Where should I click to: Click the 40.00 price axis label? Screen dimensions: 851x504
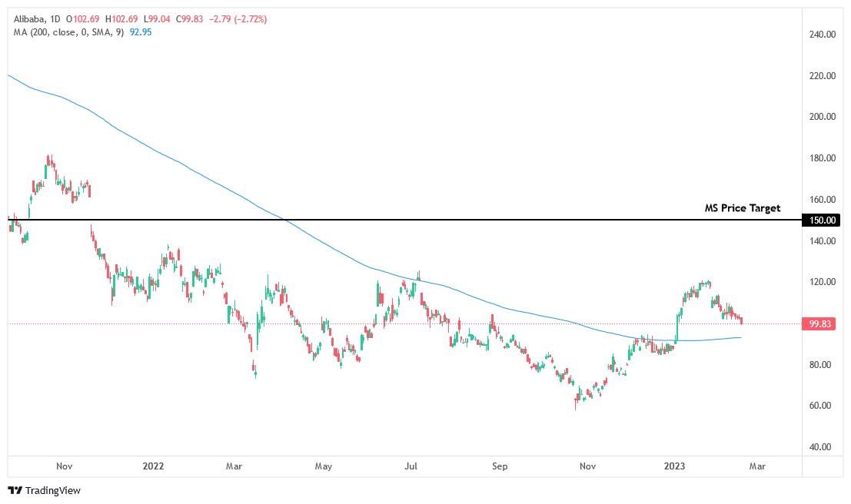[820, 447]
